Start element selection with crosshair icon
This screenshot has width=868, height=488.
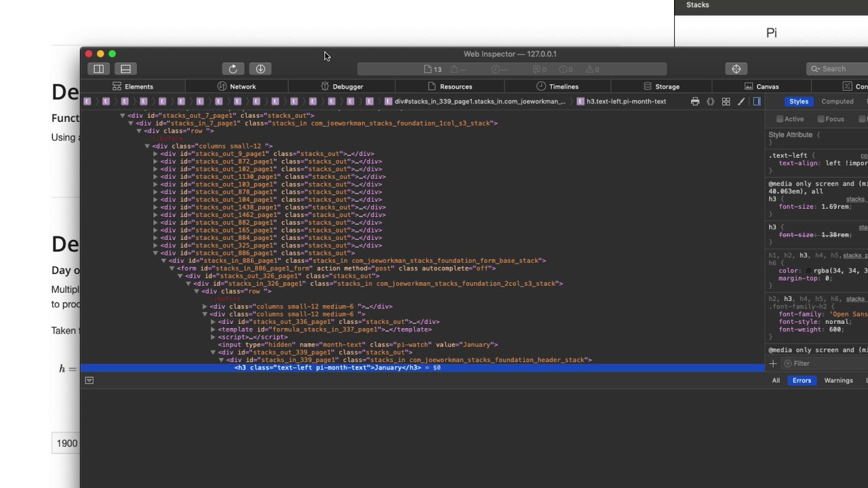pyautogui.click(x=736, y=68)
